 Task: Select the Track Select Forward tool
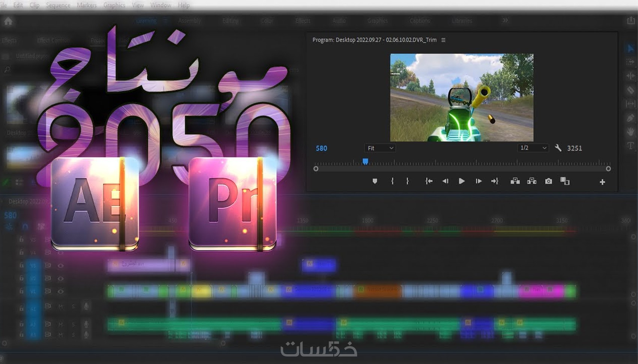[630, 62]
